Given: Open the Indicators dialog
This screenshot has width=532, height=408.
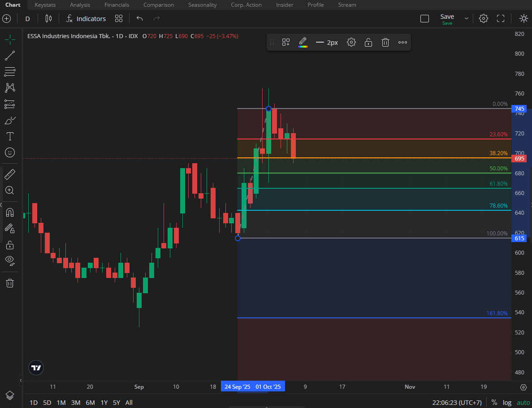Looking at the screenshot, I should coord(86,19).
